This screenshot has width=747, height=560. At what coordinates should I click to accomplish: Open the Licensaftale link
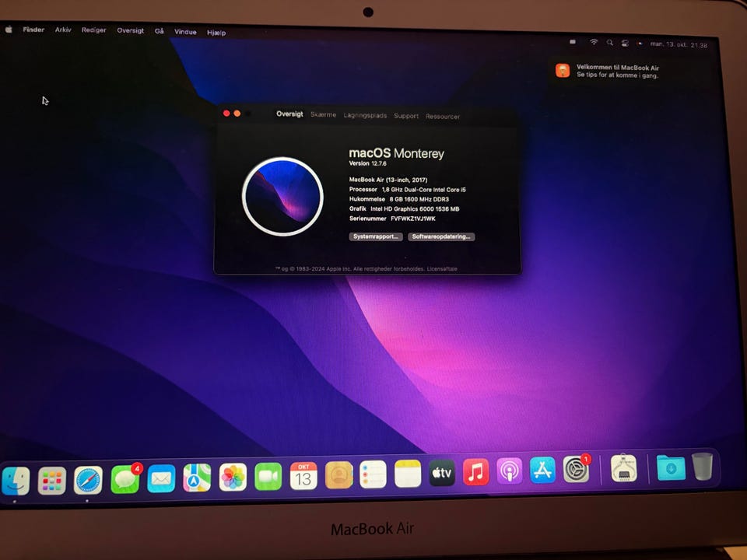[442, 269]
